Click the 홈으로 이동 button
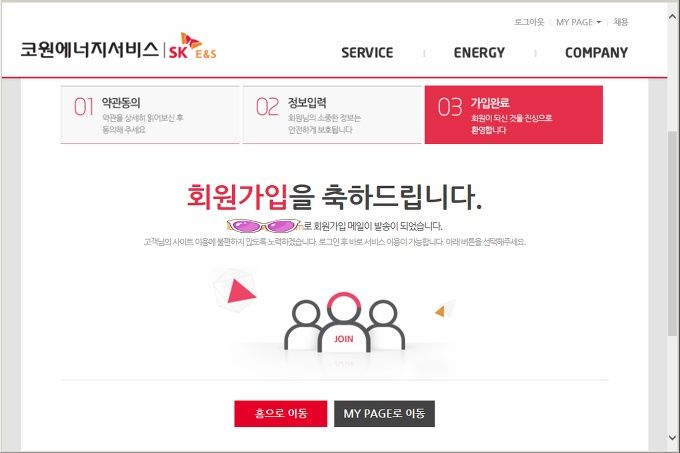The width and height of the screenshot is (680, 453). [x=281, y=414]
